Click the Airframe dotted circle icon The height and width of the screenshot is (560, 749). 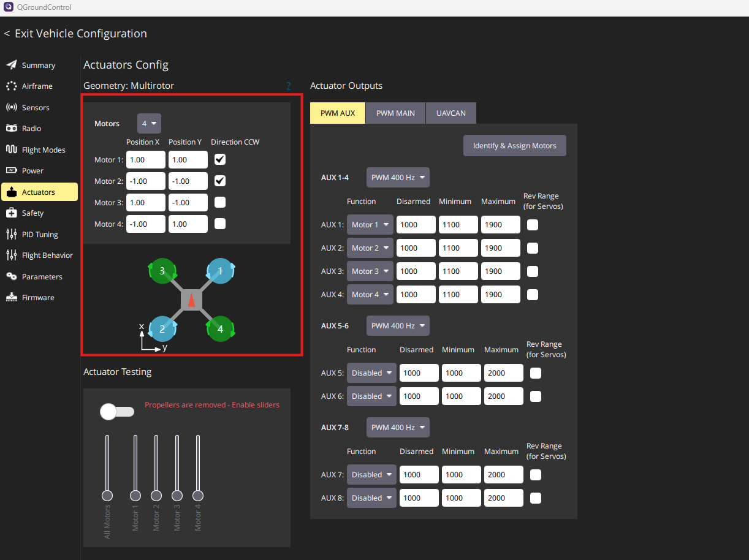point(12,86)
